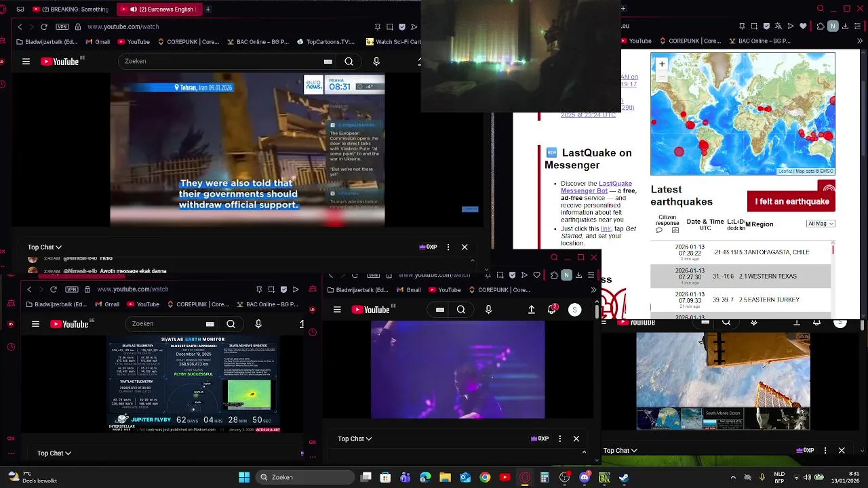The height and width of the screenshot is (488, 868).
Task: Click search magnifier in 3I/ATLAS YouTube window
Action: [231, 324]
